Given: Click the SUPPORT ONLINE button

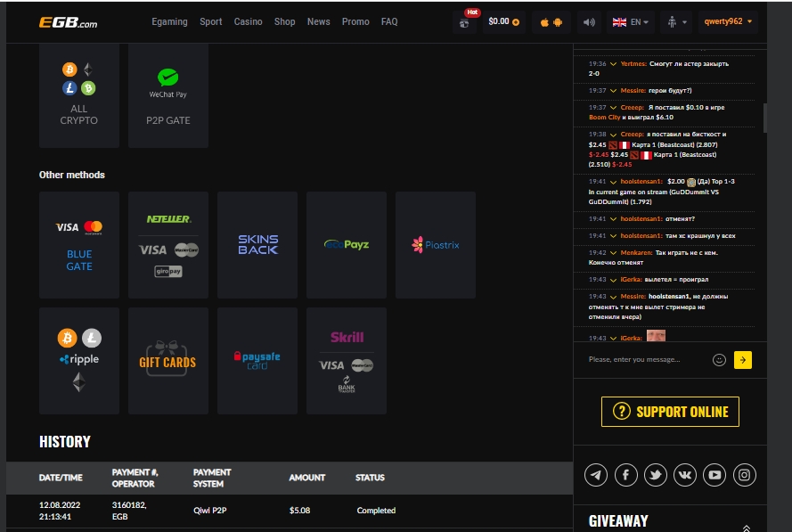Looking at the screenshot, I should (670, 412).
